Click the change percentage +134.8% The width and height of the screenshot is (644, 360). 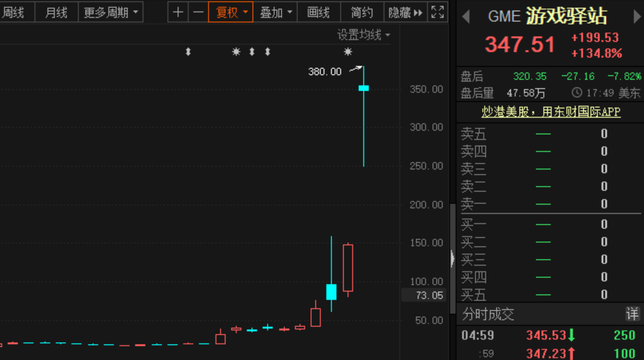597,54
